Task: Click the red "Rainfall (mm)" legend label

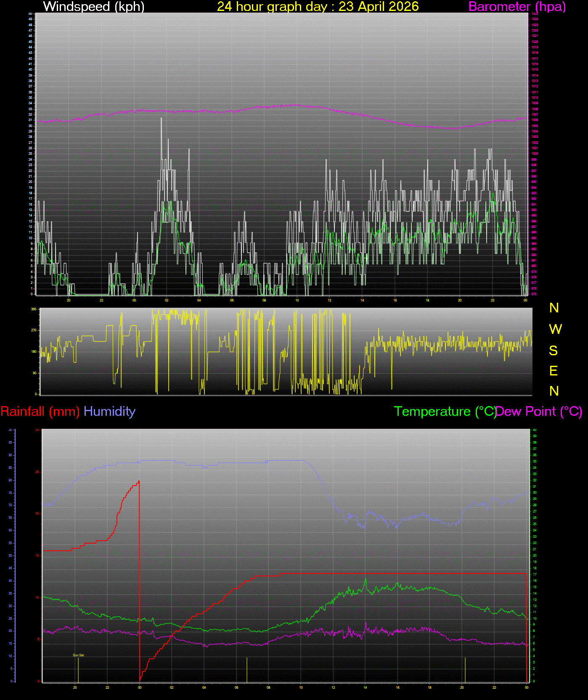Action: pos(40,411)
